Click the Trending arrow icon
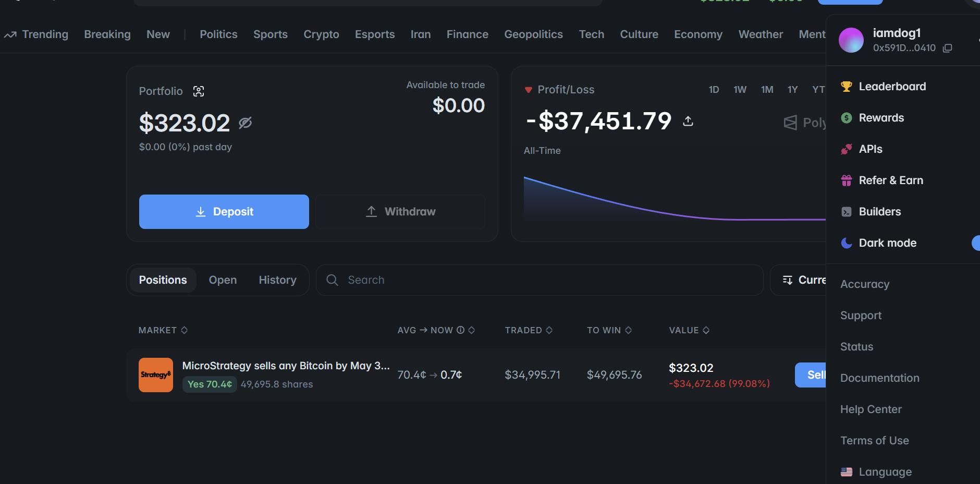The width and height of the screenshot is (980, 484). [10, 34]
